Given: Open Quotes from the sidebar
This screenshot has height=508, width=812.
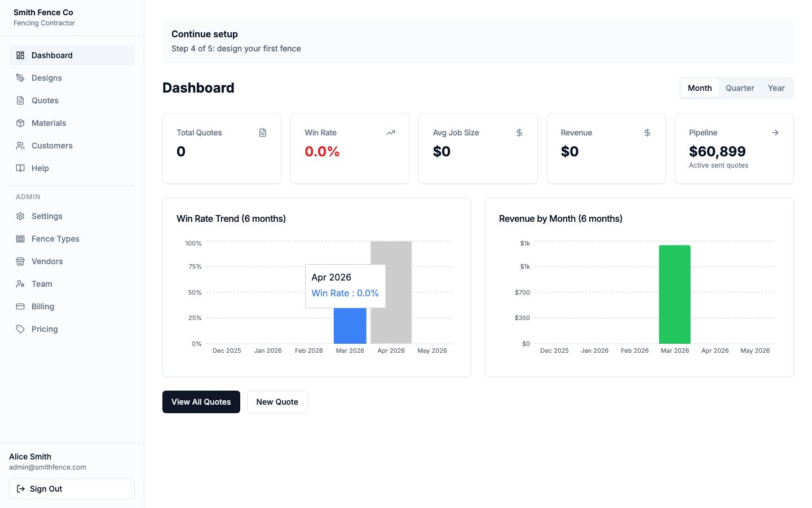Looking at the screenshot, I should (x=72, y=100).
